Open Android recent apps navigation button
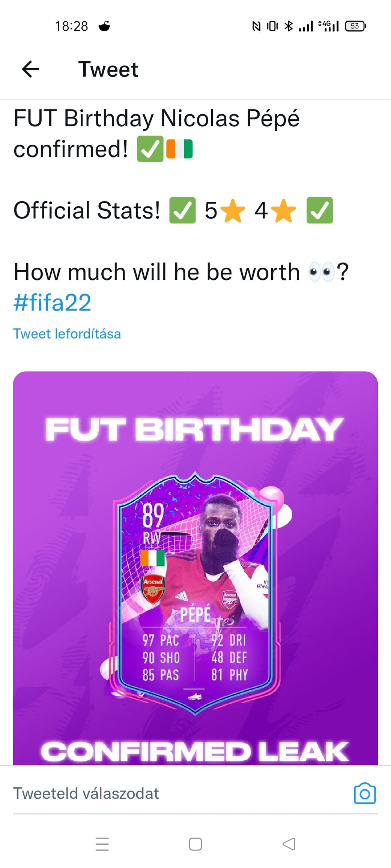This screenshot has height=868, width=391. click(x=102, y=844)
